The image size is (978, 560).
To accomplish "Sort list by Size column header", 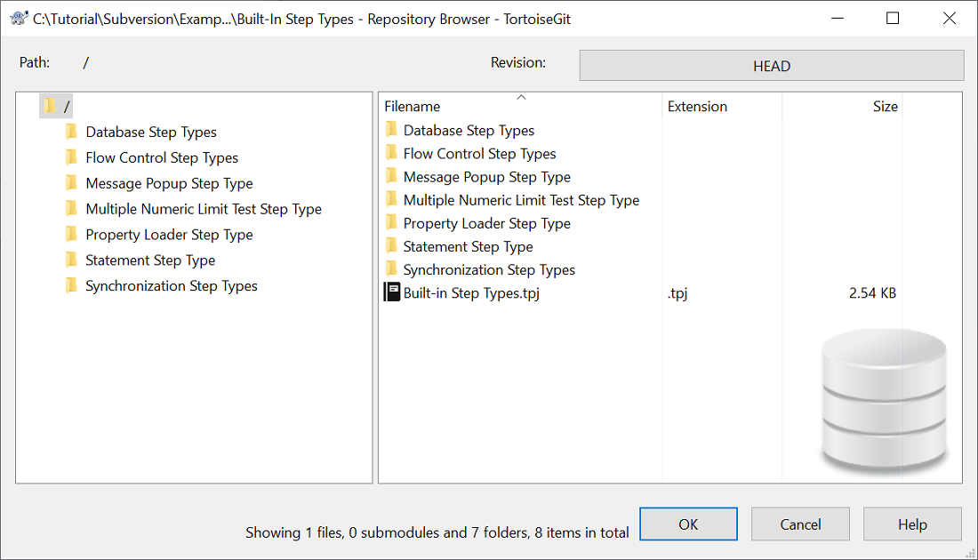I will (x=841, y=106).
